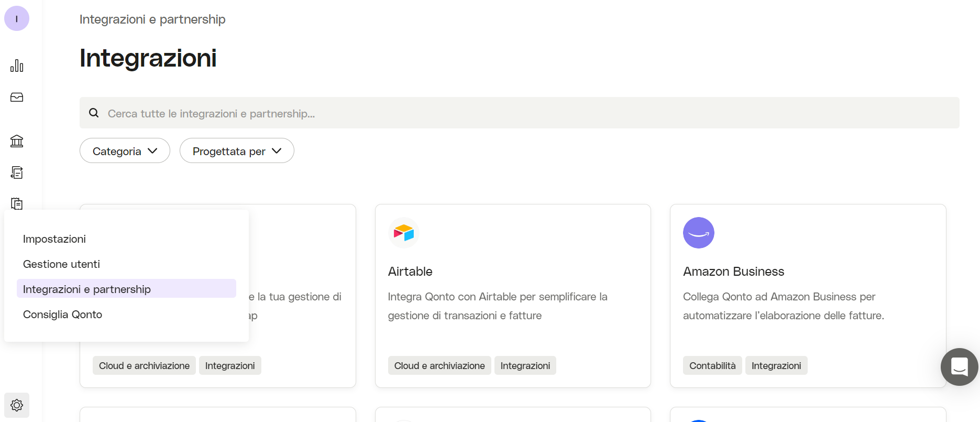Choose Integrazioni e partnership menu entry
The image size is (980, 422).
tap(126, 289)
